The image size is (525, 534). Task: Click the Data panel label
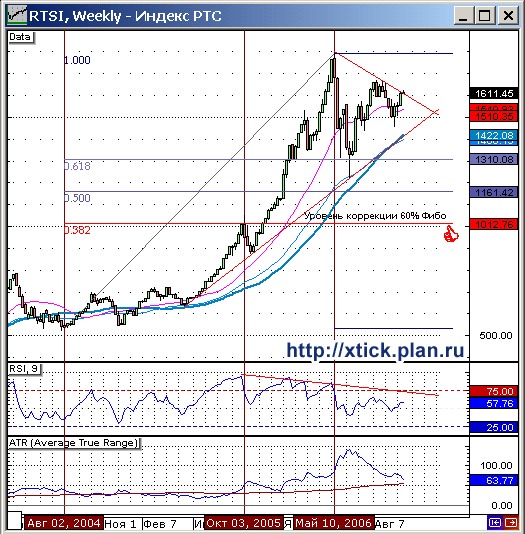(x=20, y=37)
